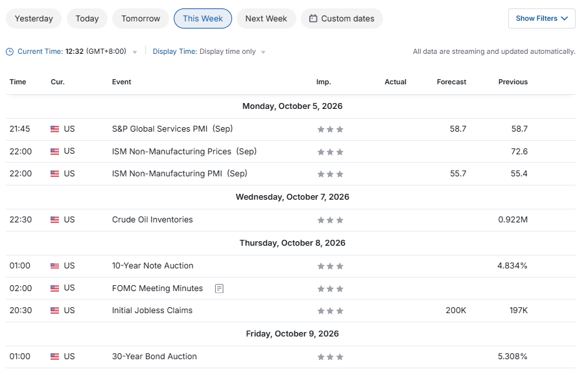Image resolution: width=588 pixels, height=378 pixels.
Task: Expand the Show Filters dropdown
Action: tap(541, 18)
